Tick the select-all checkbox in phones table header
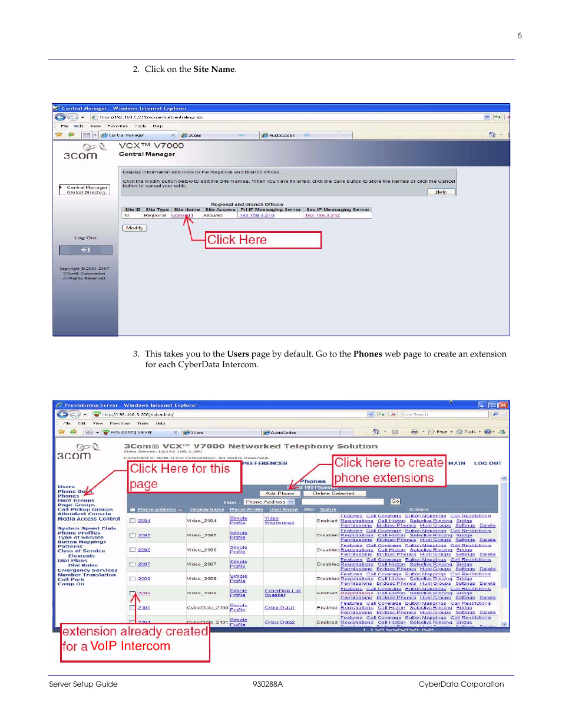The height and width of the screenshot is (728, 562). pos(133,510)
